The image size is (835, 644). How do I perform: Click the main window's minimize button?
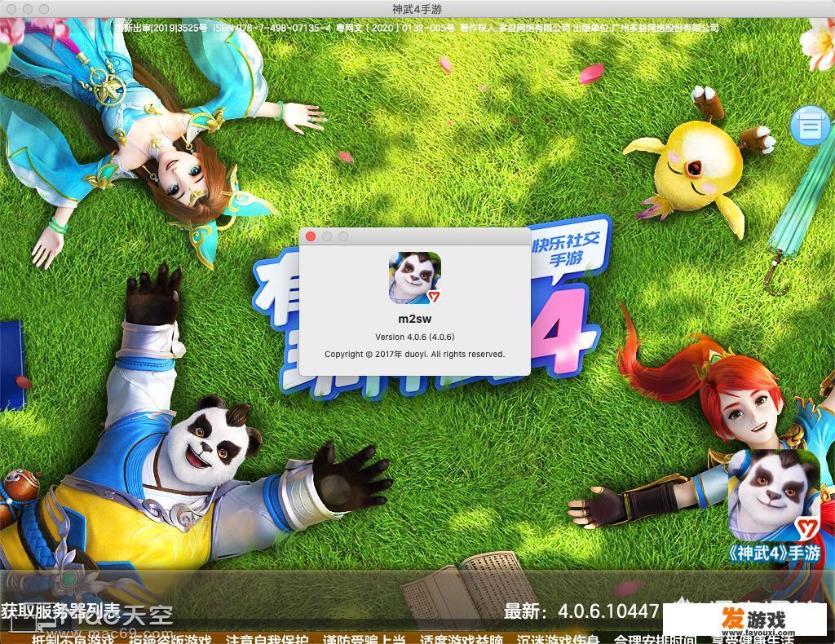pyautogui.click(x=28, y=8)
